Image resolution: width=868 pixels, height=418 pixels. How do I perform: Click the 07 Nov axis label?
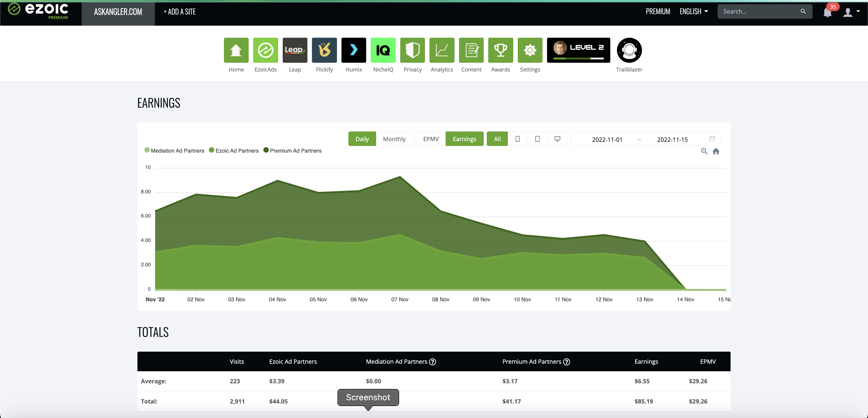(x=400, y=299)
